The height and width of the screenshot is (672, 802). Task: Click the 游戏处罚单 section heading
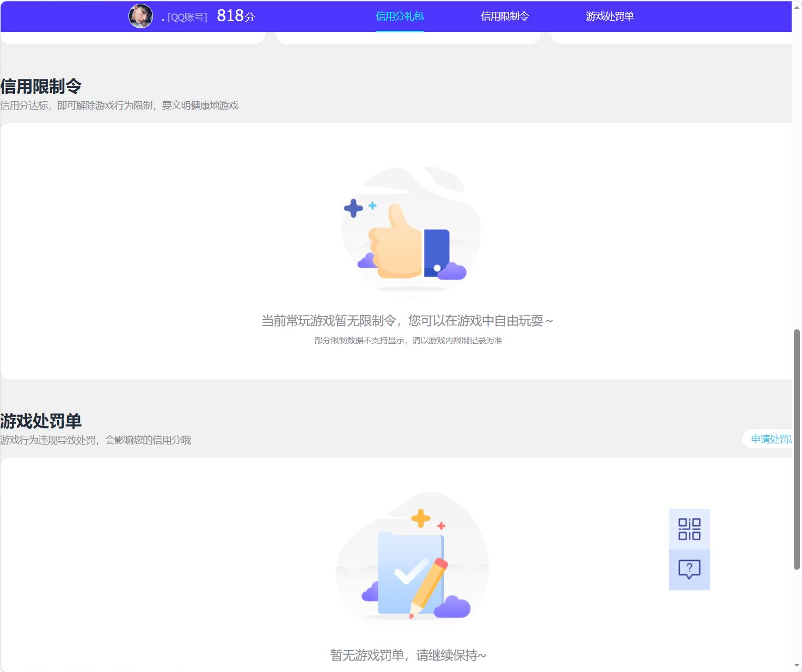41,421
